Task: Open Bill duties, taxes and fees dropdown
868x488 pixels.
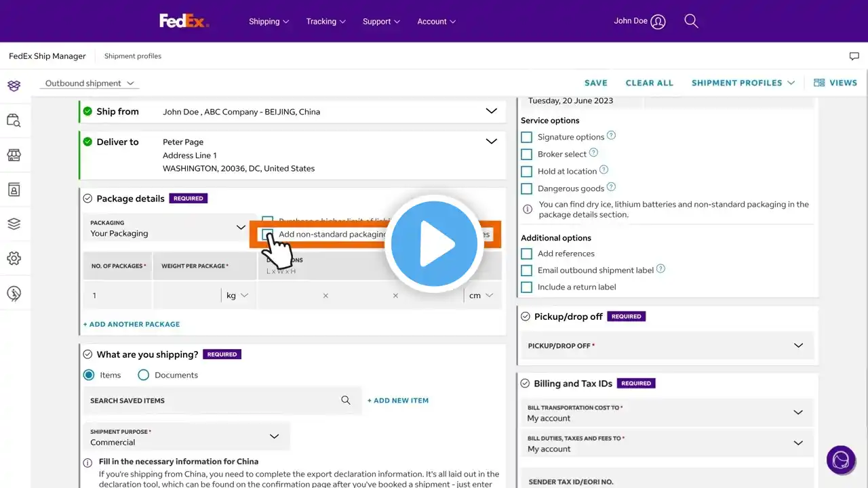Action: point(667,443)
